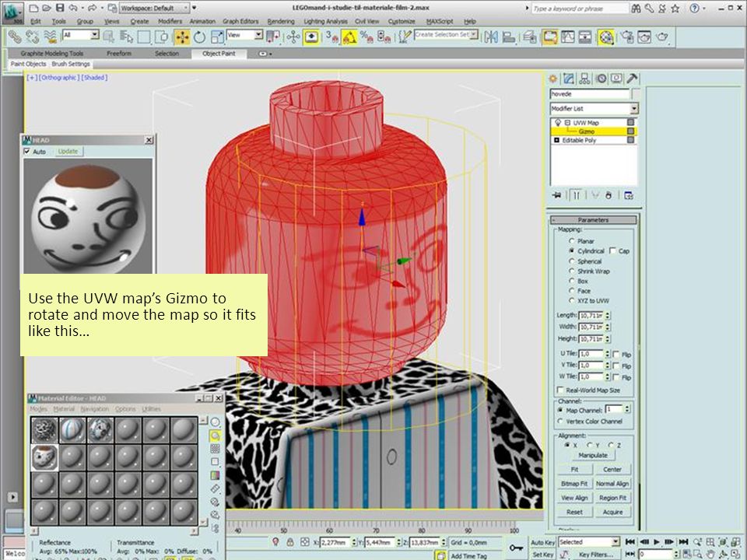Click the Render Production teapot icon
This screenshot has width=747, height=560.
pyautogui.click(x=661, y=37)
